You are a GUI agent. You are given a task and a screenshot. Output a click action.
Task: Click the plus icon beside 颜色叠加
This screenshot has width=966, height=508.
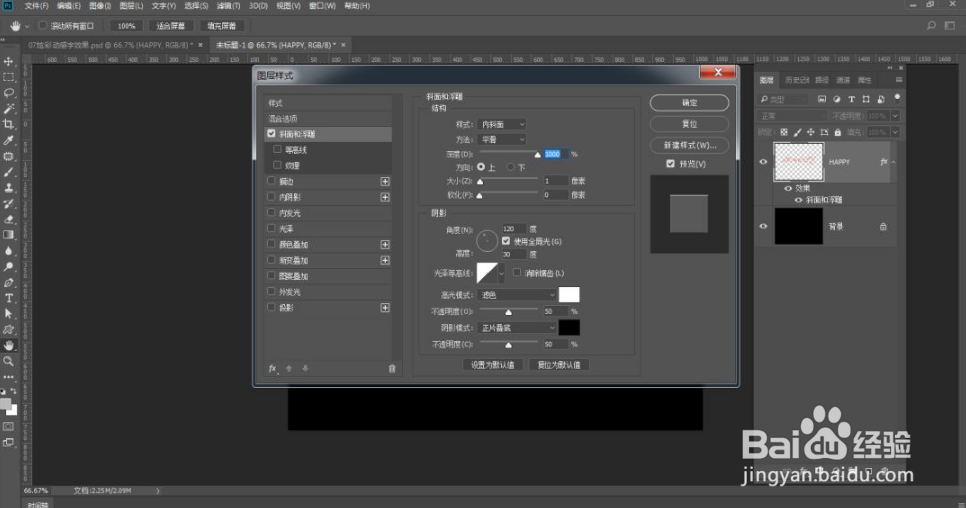click(385, 244)
